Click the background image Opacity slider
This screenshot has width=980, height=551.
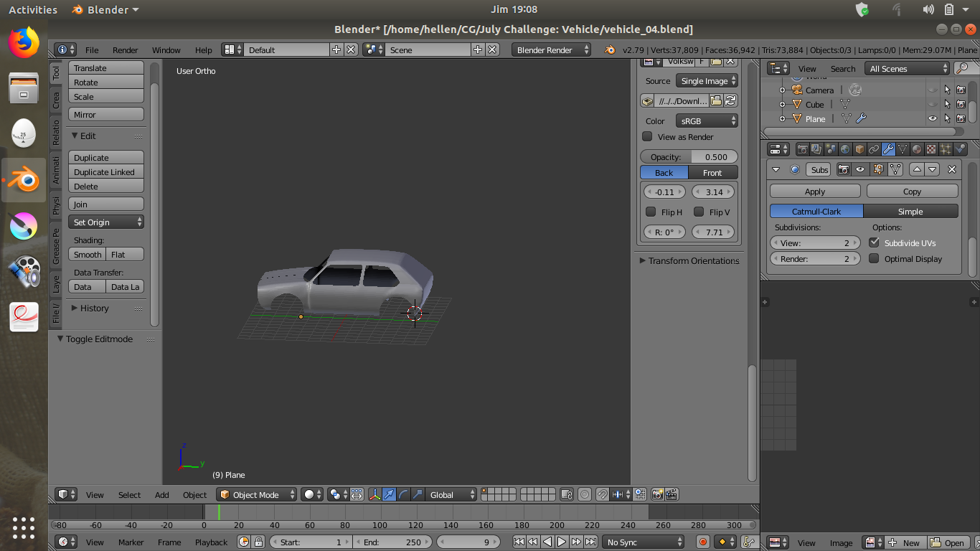[x=689, y=157]
